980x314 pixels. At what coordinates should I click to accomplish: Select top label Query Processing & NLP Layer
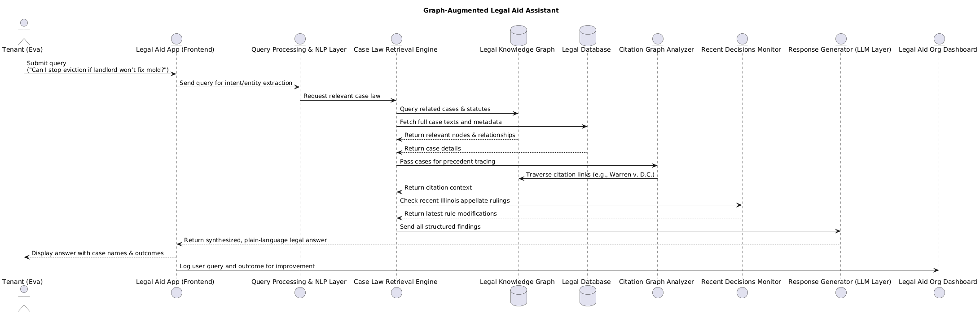pyautogui.click(x=299, y=49)
